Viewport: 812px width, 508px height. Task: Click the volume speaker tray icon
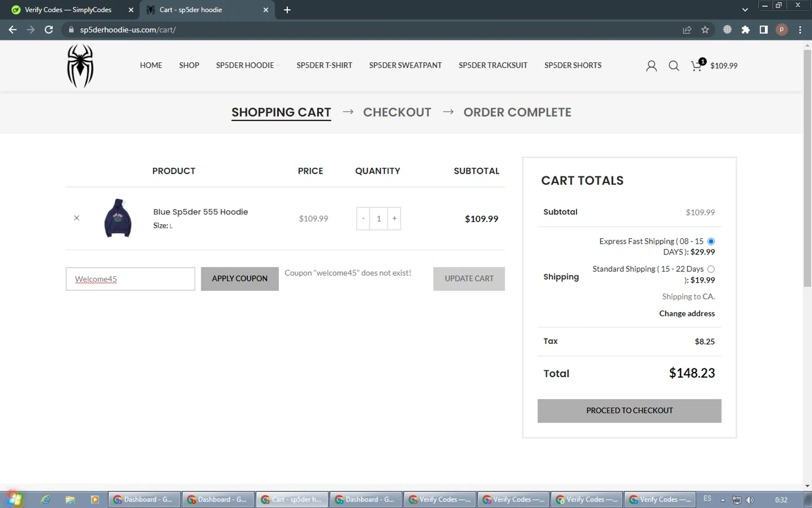click(x=750, y=500)
